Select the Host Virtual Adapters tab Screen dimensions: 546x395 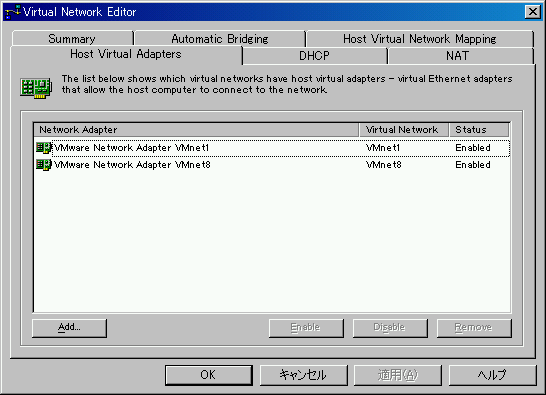point(126,54)
